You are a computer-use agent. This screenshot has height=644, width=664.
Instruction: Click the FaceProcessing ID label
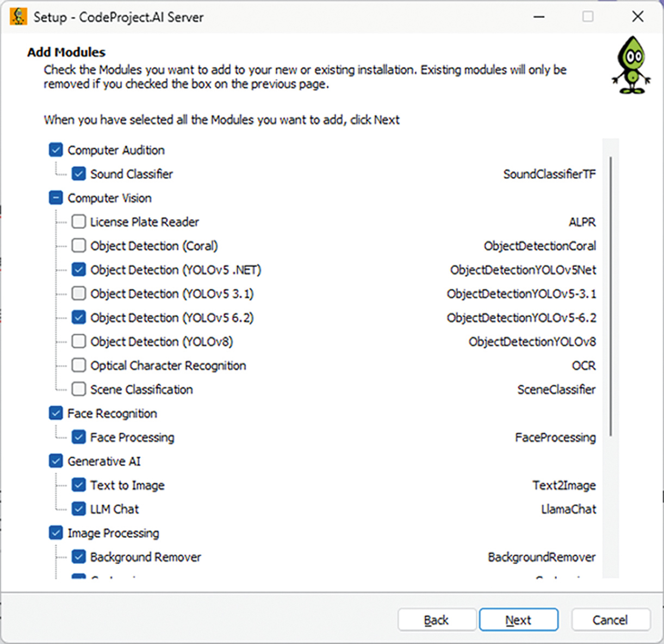click(555, 437)
